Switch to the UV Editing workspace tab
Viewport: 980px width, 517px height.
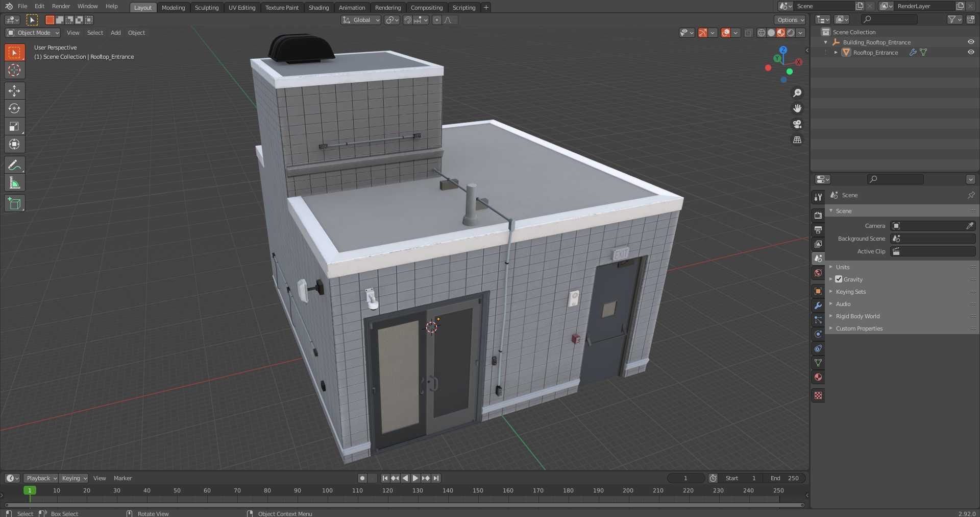[242, 8]
